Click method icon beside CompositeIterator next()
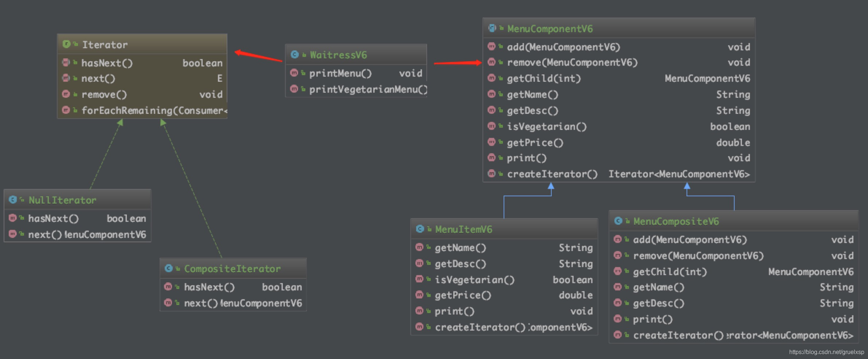The image size is (868, 359). [168, 302]
